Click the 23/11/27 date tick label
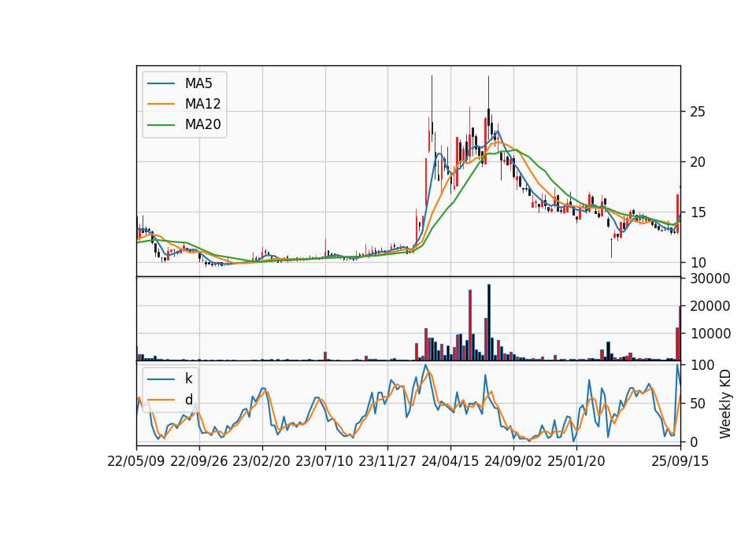 point(387,461)
